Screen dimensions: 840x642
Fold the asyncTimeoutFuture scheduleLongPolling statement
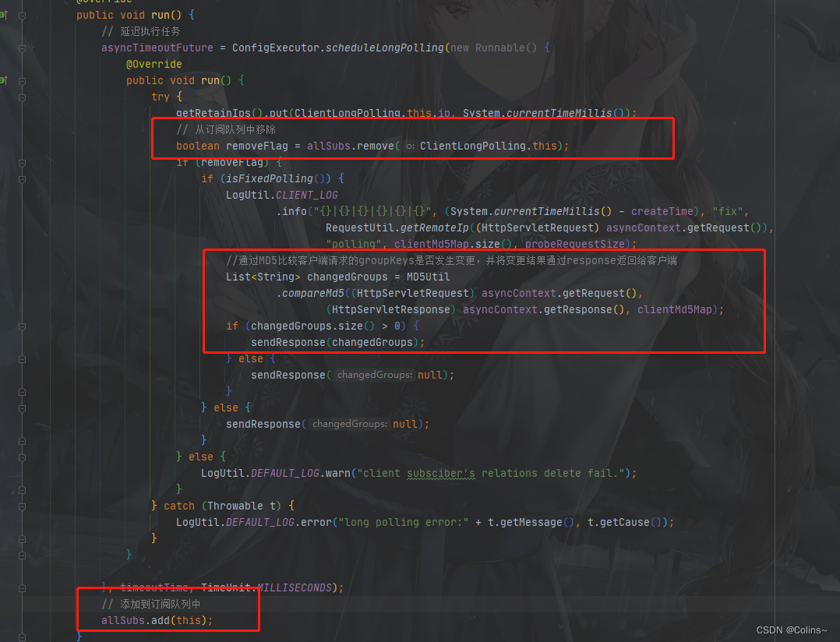coord(22,48)
